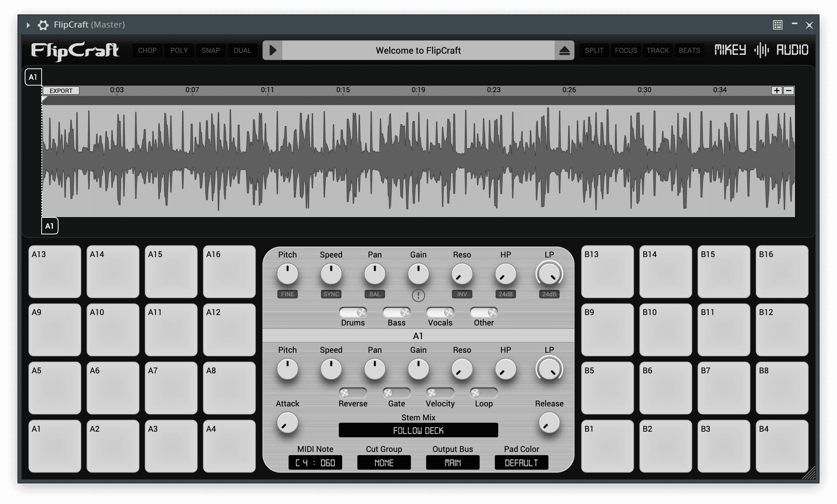Toggle POLY mode
Screen dimensions: 837x504
tap(179, 51)
